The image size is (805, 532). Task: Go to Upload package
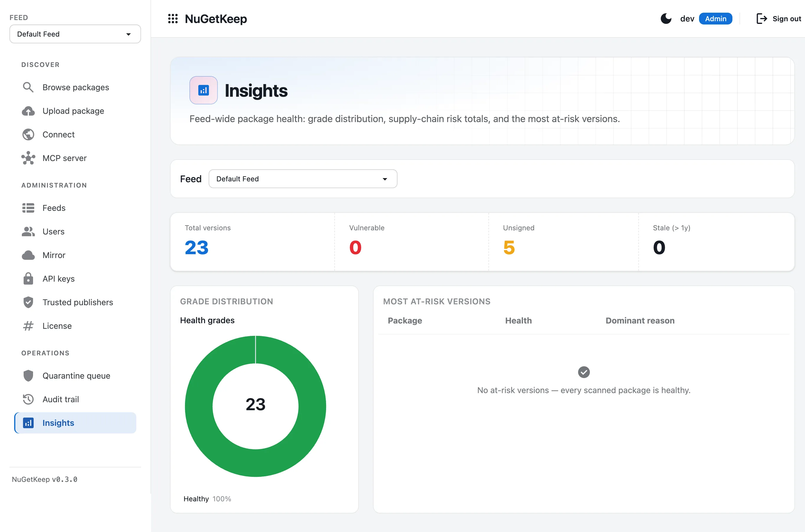pos(75,111)
